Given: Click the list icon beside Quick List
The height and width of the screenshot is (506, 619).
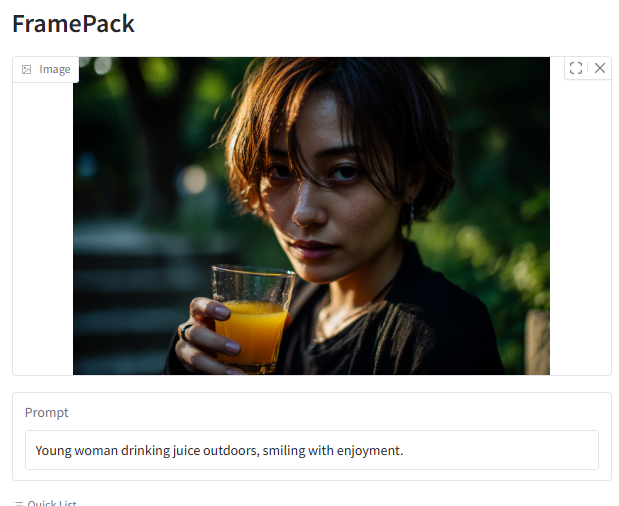Looking at the screenshot, I should (x=18, y=503).
